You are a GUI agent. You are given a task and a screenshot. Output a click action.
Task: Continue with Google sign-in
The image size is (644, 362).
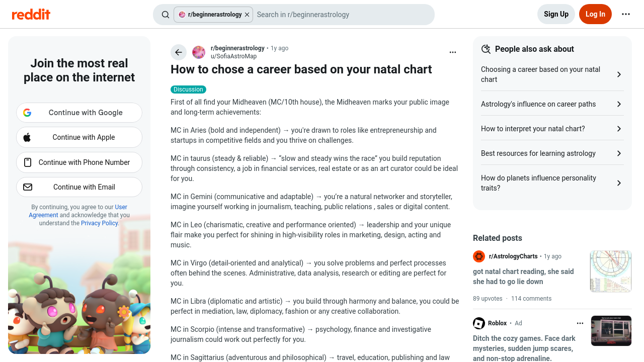coord(79,113)
